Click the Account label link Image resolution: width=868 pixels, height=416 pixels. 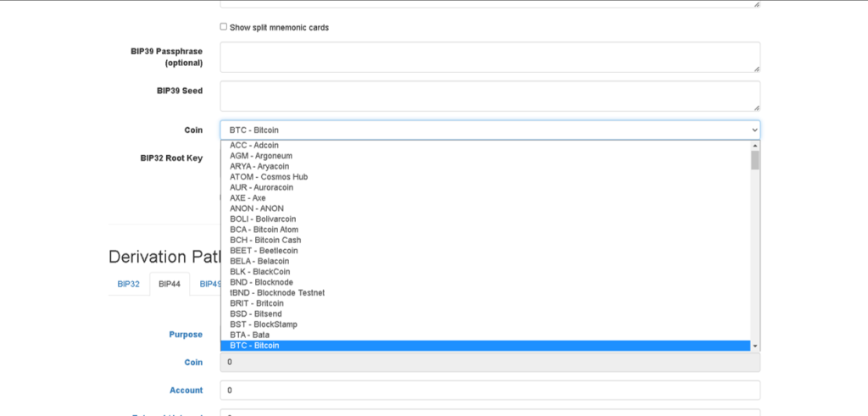click(x=186, y=390)
